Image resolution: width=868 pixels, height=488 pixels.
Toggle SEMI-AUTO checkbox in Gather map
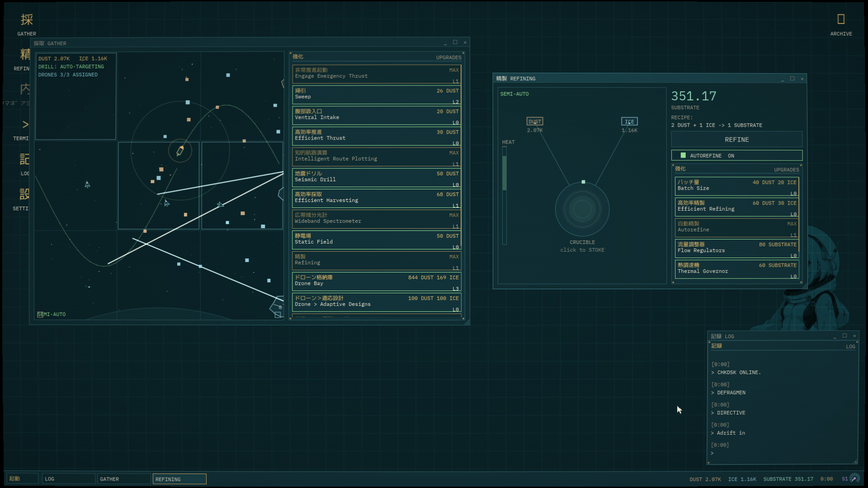point(40,314)
